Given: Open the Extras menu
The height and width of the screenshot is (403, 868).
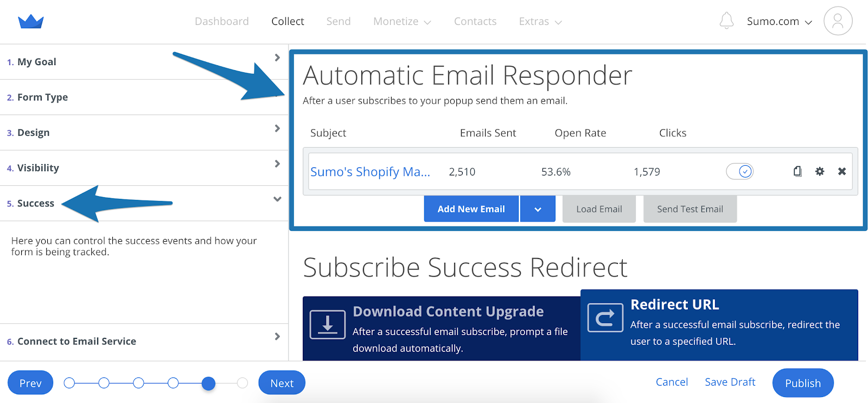Looking at the screenshot, I should click(x=540, y=21).
